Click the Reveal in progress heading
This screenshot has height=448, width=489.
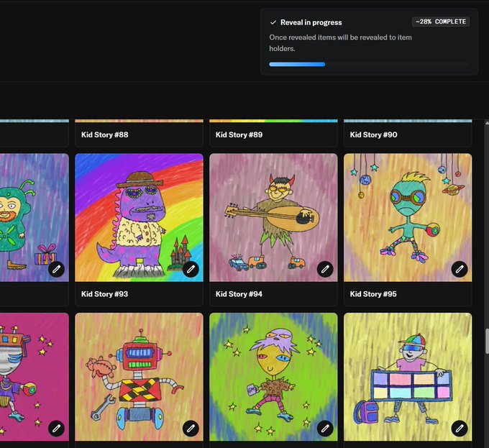tap(311, 22)
